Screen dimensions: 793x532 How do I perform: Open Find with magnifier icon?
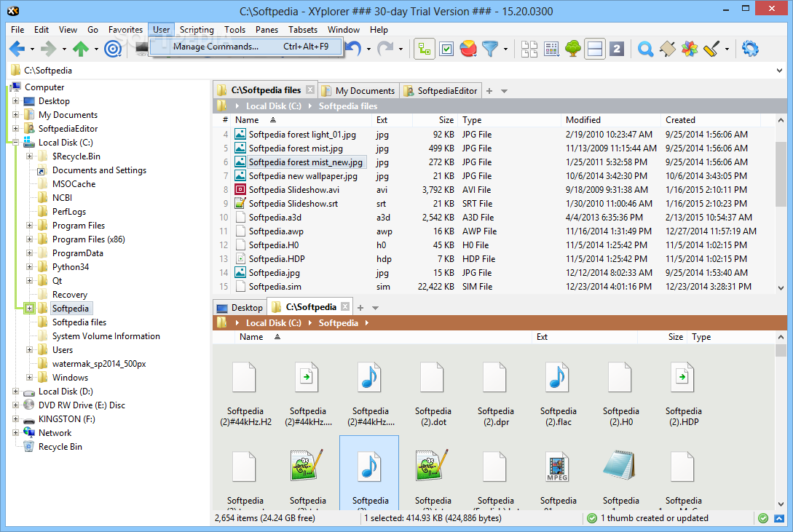pyautogui.click(x=645, y=49)
